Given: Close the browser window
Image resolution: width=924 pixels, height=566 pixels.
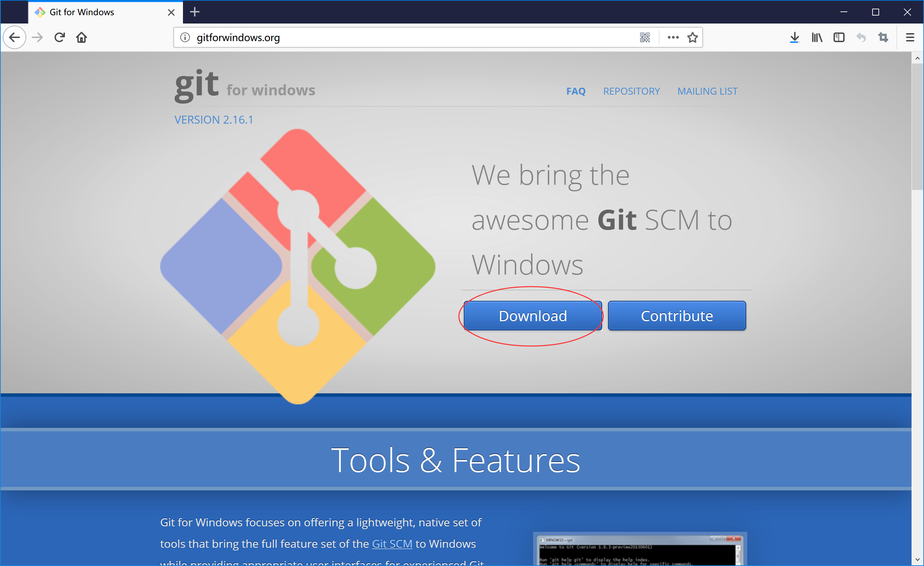Looking at the screenshot, I should click(907, 12).
